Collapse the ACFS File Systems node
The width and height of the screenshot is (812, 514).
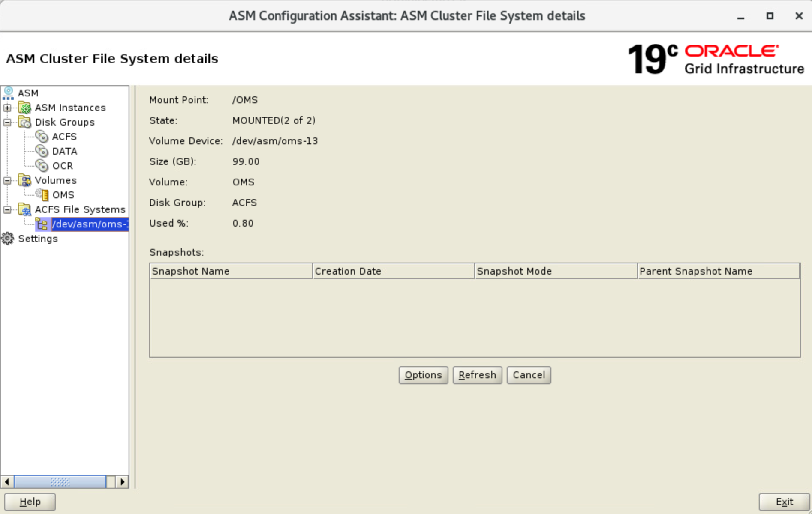click(7, 209)
